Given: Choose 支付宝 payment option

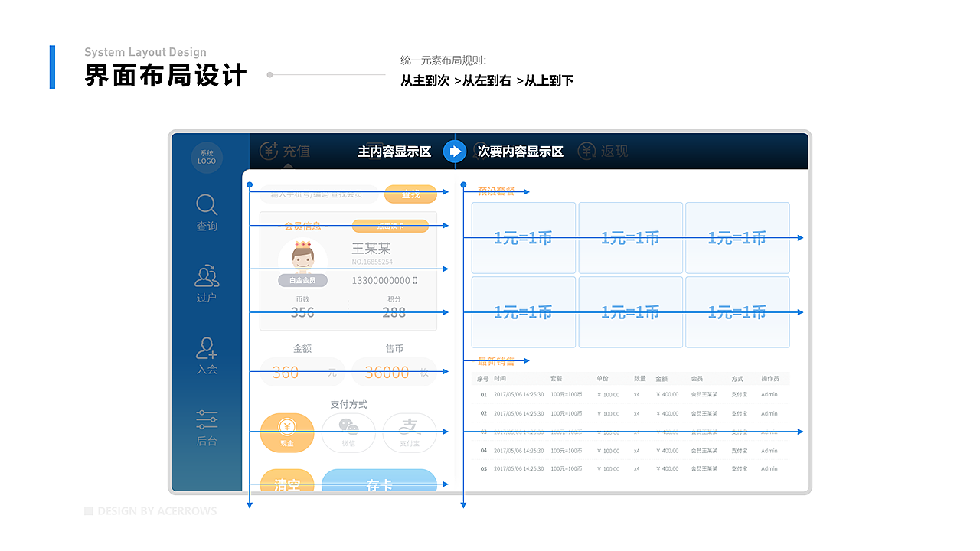Looking at the screenshot, I should [x=410, y=432].
